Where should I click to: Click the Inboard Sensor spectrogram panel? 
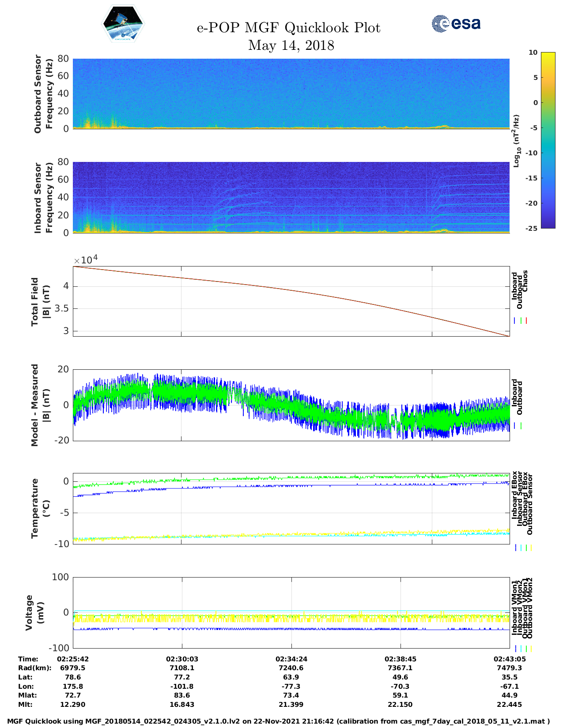pos(291,197)
